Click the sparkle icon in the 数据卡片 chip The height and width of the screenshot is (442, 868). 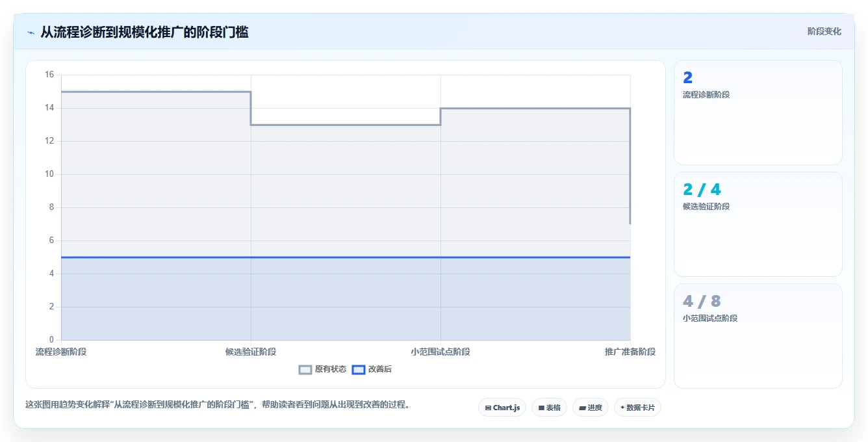tap(622, 408)
